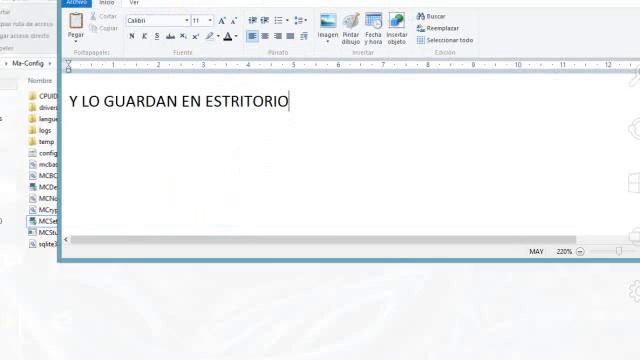The height and width of the screenshot is (360, 640).
Task: Click the zoom out minus button
Action: pyautogui.click(x=580, y=252)
